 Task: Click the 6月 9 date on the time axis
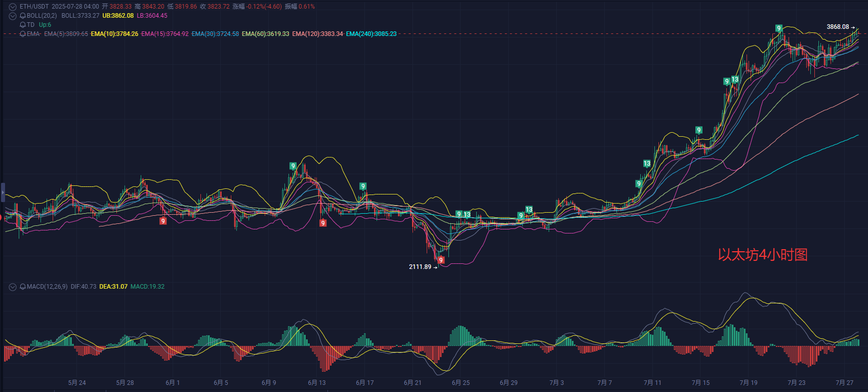click(x=269, y=383)
